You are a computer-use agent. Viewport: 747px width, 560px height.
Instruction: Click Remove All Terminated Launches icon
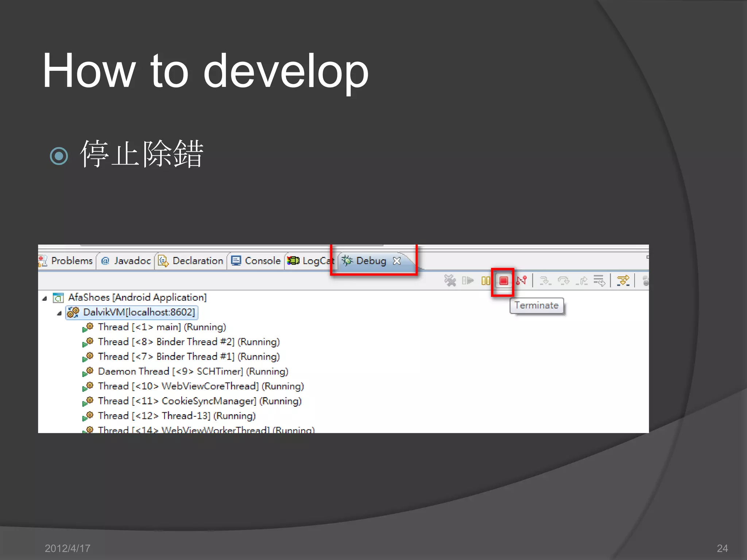click(450, 281)
